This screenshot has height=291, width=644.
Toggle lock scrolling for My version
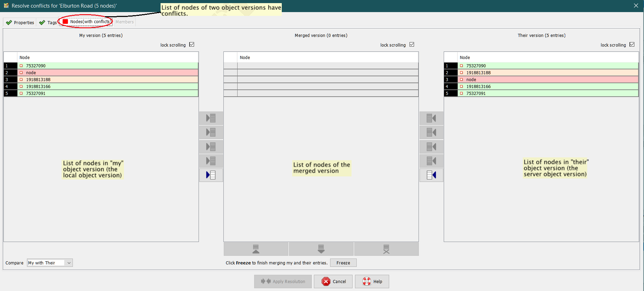[192, 45]
